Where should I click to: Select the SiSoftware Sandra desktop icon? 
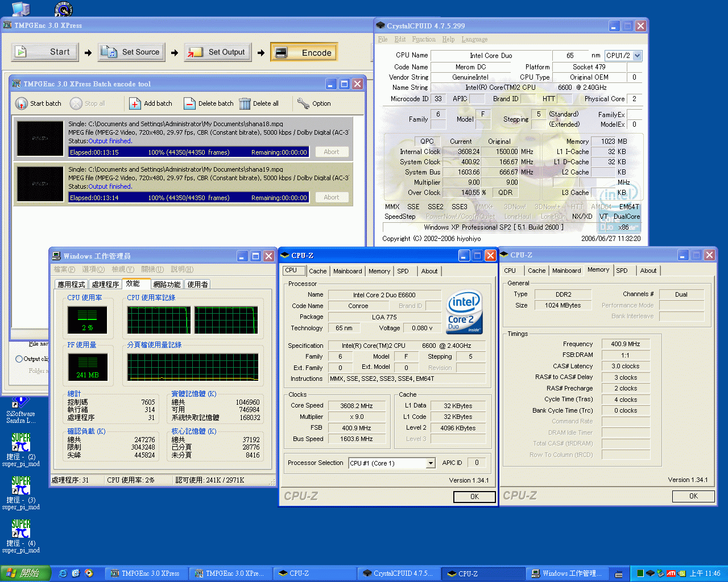20,410
